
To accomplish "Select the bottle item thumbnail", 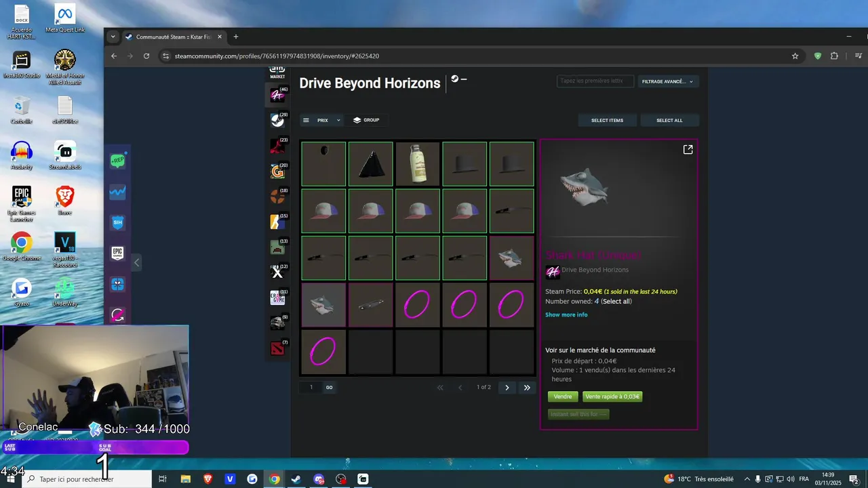I will [418, 164].
